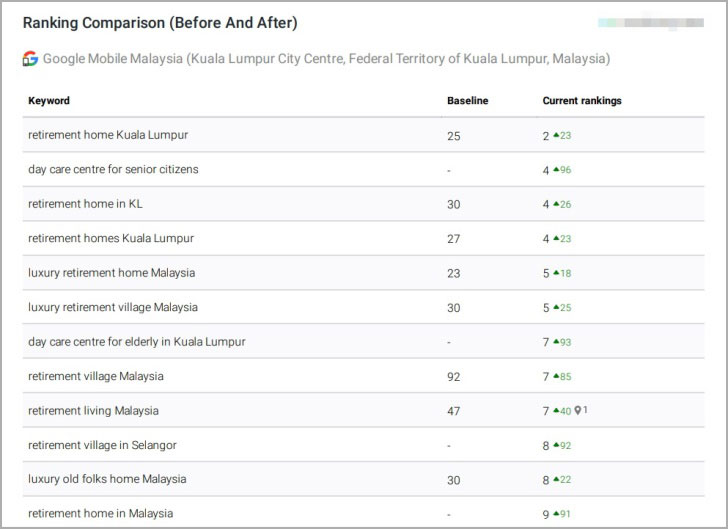Click the green up arrow in luxury retirement home Malaysia row
728x529 pixels.
pos(556,273)
